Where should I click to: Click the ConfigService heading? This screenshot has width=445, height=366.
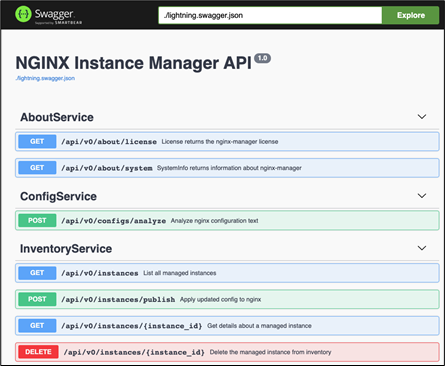point(58,196)
